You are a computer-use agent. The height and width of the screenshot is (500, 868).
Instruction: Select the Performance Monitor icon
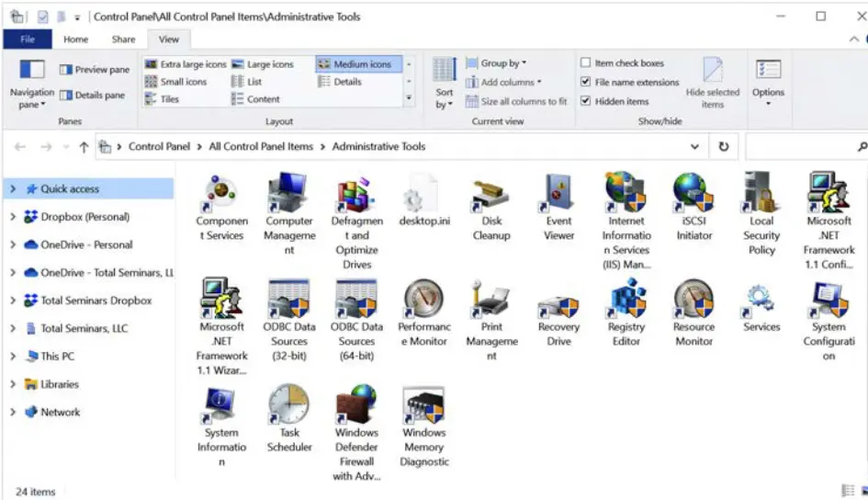point(423,301)
